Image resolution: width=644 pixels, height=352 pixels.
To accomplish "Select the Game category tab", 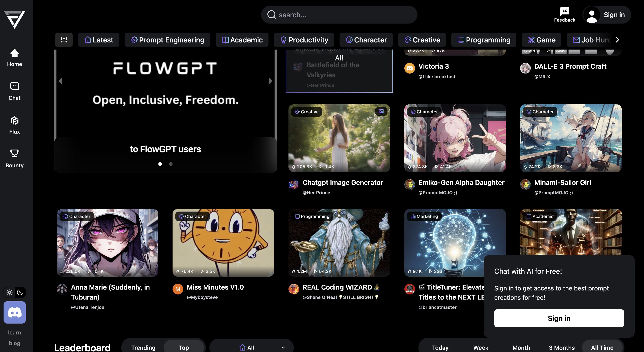I will point(541,40).
